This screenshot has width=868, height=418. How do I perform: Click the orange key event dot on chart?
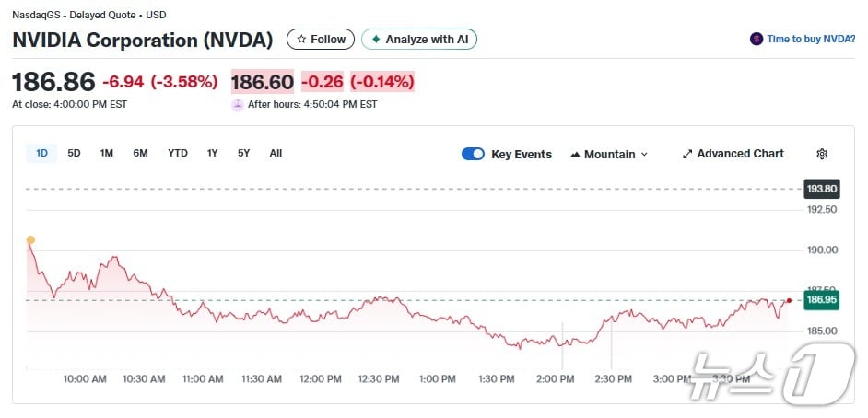coord(30,240)
